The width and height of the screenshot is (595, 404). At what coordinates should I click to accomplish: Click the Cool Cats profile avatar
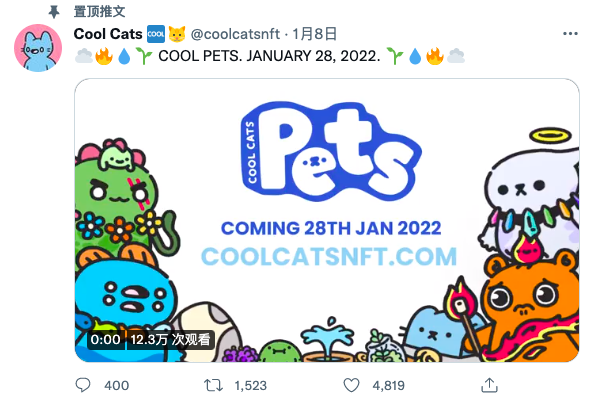point(38,48)
